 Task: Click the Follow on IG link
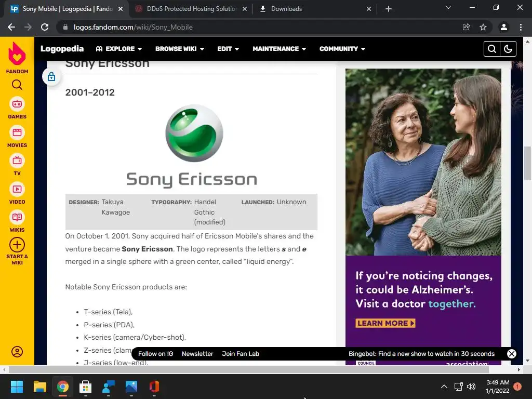click(x=156, y=354)
